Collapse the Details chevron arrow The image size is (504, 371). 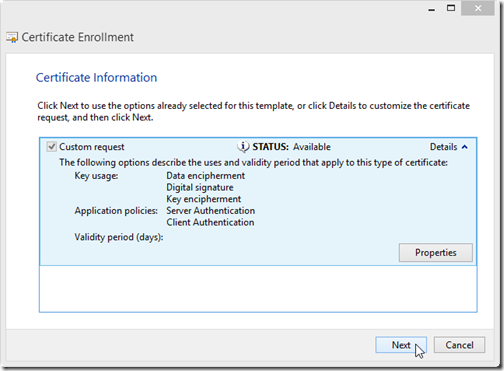465,147
